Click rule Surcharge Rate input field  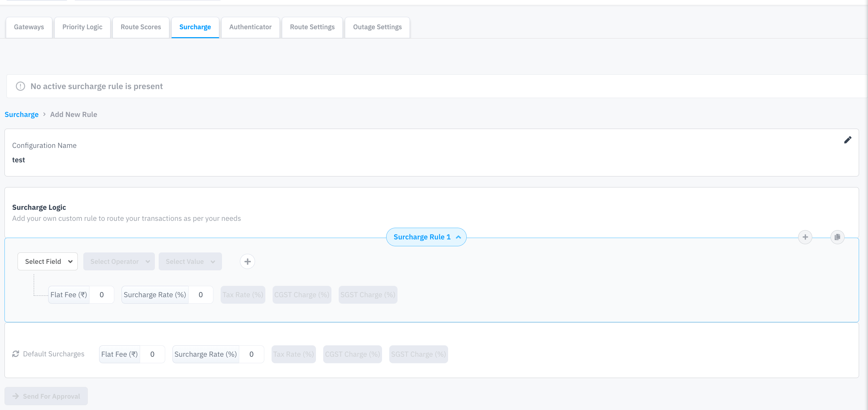pyautogui.click(x=201, y=295)
